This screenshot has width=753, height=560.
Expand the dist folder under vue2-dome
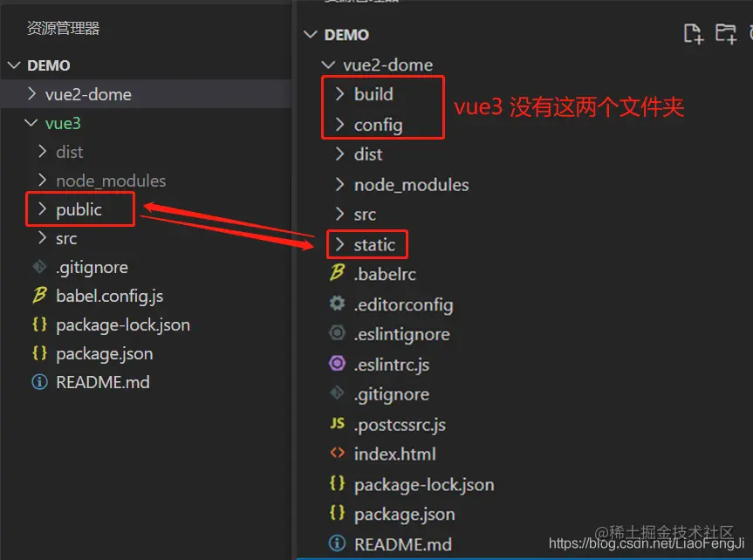point(339,154)
